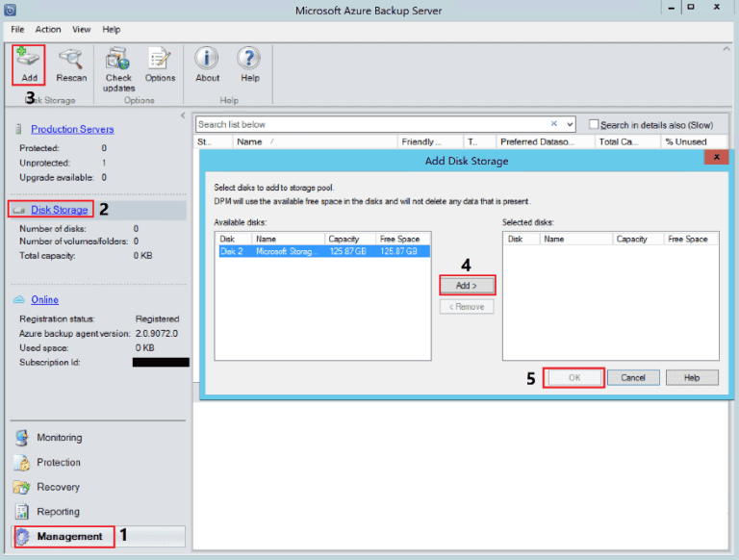Viewport: 739px width, 560px height.
Task: Sort Available disks by Name column
Action: (x=288, y=239)
